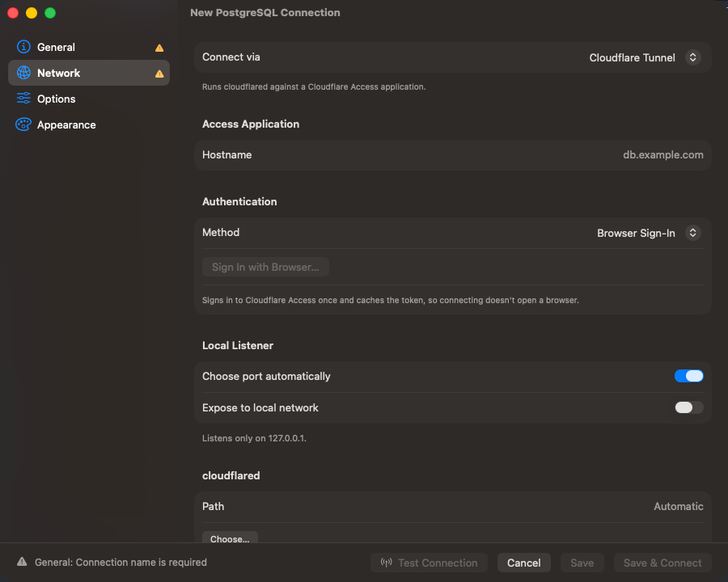The width and height of the screenshot is (728, 582).
Task: Open the Method Browser Sign-In dropdown
Action: pyautogui.click(x=648, y=233)
